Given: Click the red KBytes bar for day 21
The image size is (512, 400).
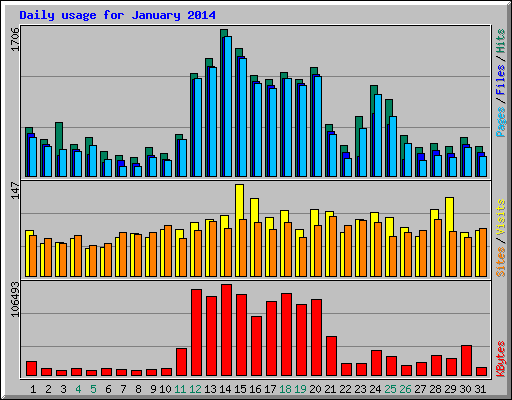Looking at the screenshot, I should pos(331,356).
